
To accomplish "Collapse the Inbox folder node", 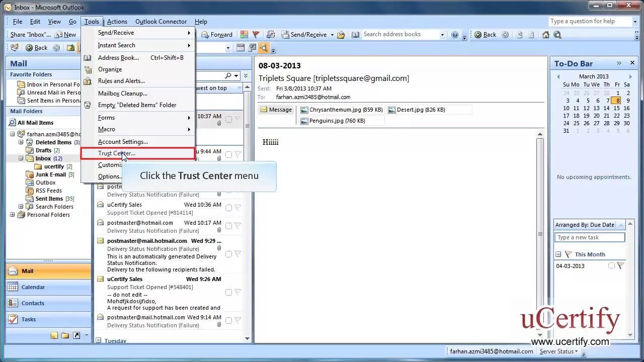I will [x=21, y=158].
